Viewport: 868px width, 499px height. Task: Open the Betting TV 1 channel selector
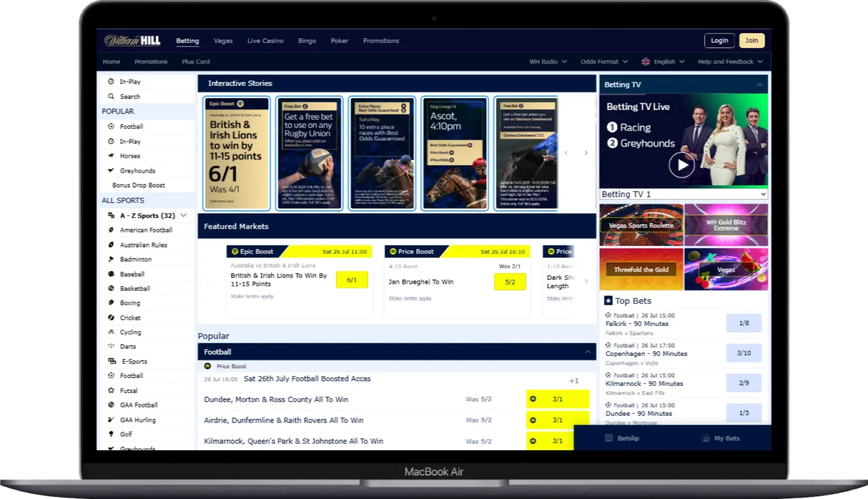684,194
